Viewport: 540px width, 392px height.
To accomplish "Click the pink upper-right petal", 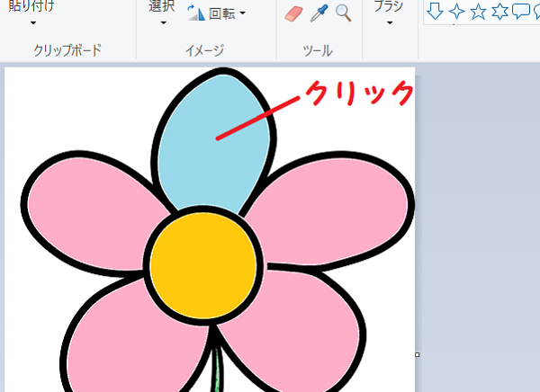I will point(330,210).
